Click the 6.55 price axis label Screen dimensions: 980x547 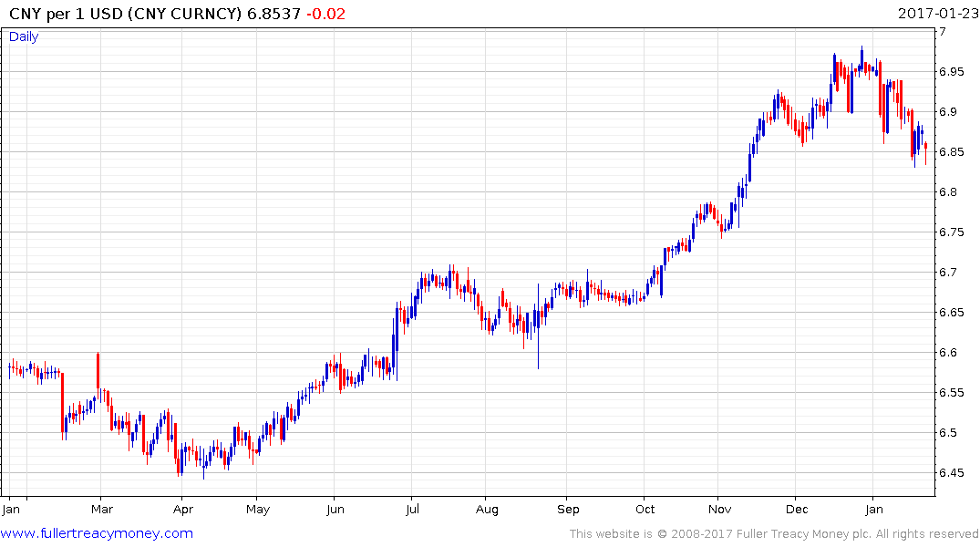click(x=951, y=393)
